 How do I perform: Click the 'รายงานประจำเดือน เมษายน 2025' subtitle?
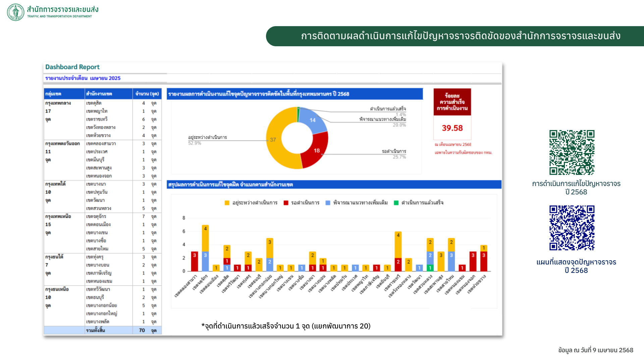[x=83, y=78]
